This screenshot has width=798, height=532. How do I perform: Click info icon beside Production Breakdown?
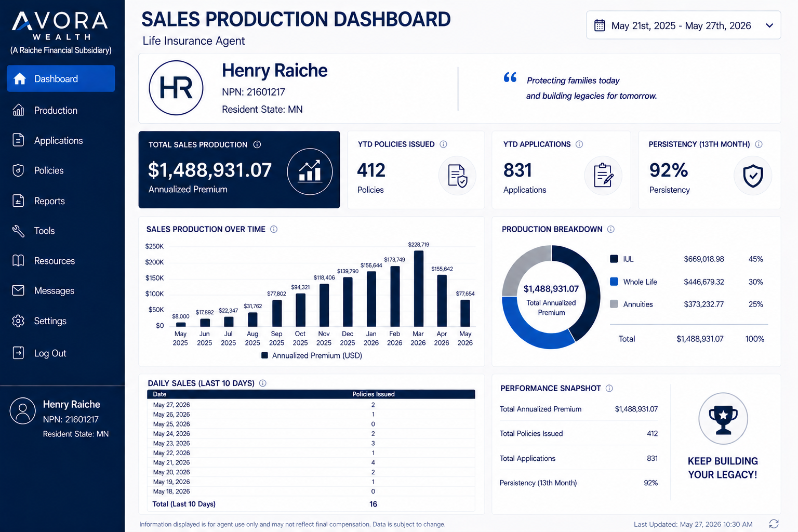click(611, 229)
